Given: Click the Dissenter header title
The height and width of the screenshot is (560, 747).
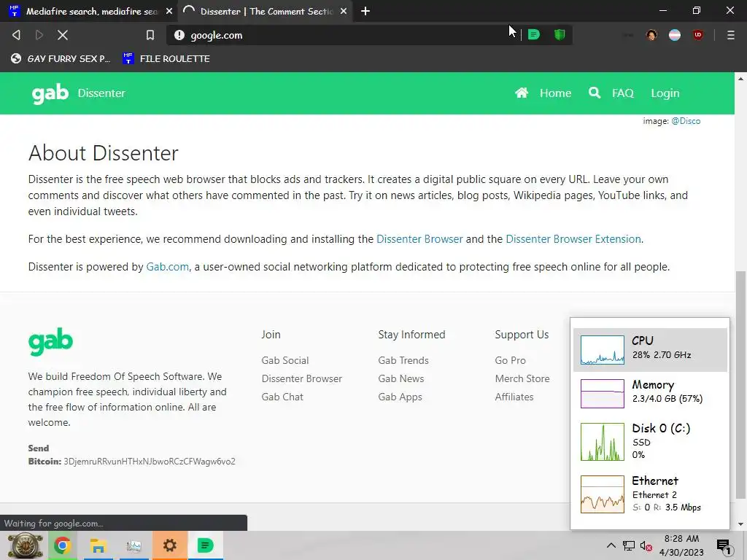Looking at the screenshot, I should pyautogui.click(x=101, y=93).
